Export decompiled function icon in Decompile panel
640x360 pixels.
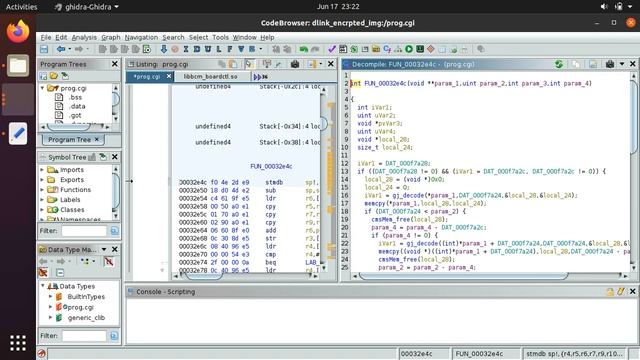[593, 64]
